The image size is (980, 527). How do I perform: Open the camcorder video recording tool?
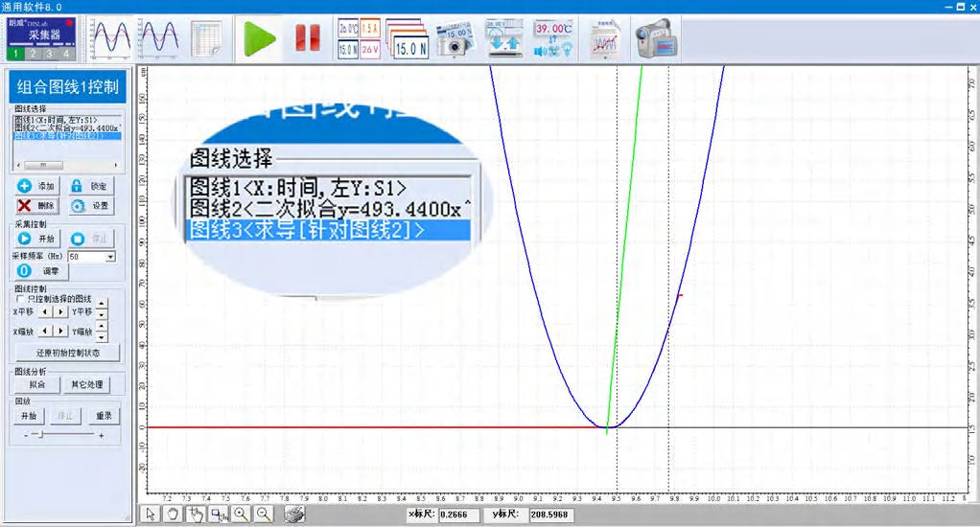(x=656, y=38)
